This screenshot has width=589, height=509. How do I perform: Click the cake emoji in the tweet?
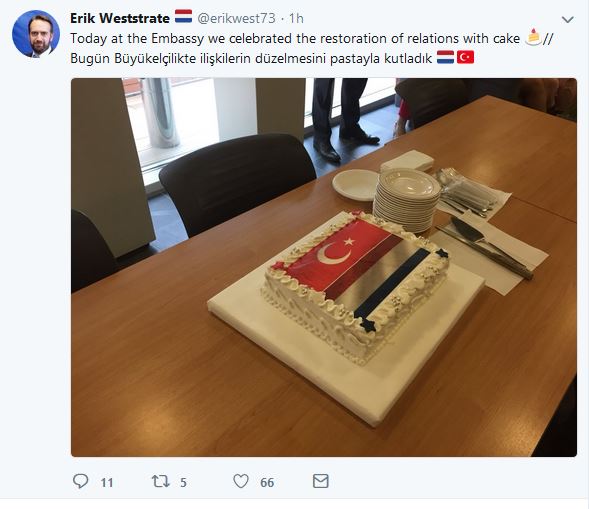coord(533,37)
